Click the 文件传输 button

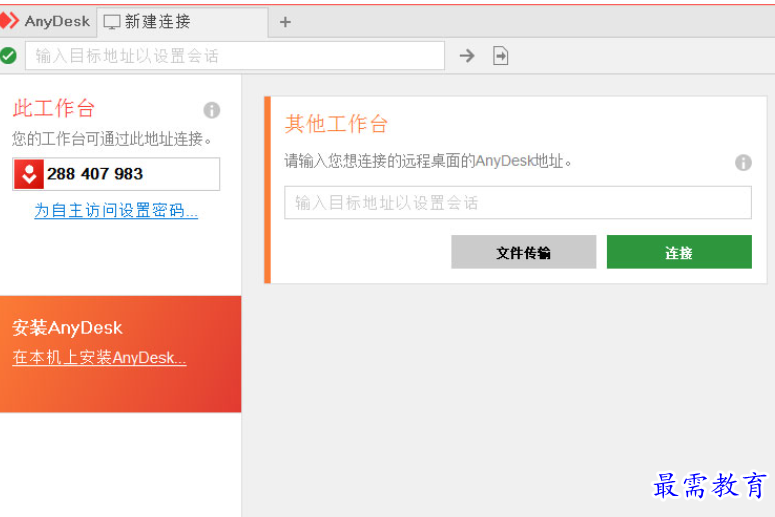[x=523, y=252]
